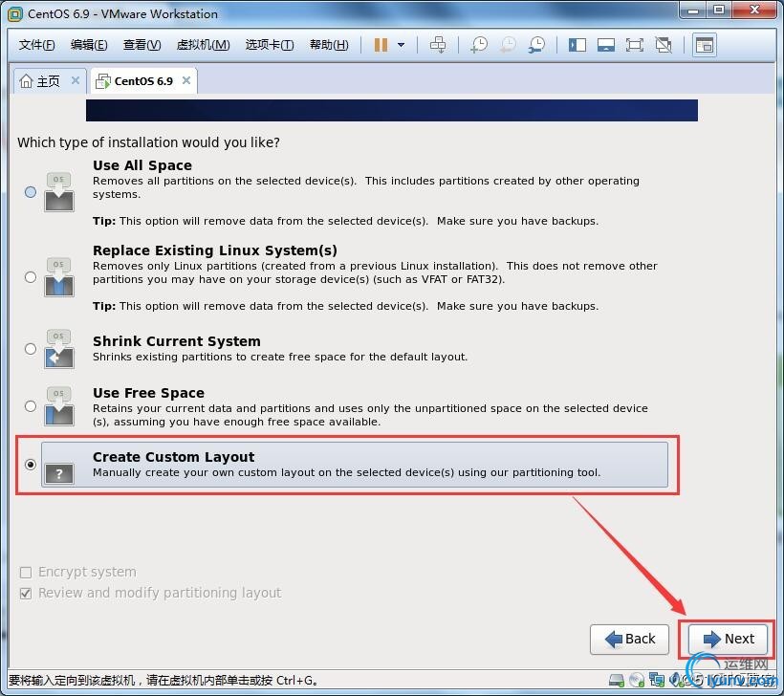Revert the virtual machine to a previous snapshot
The width and height of the screenshot is (784, 696).
coord(508,45)
